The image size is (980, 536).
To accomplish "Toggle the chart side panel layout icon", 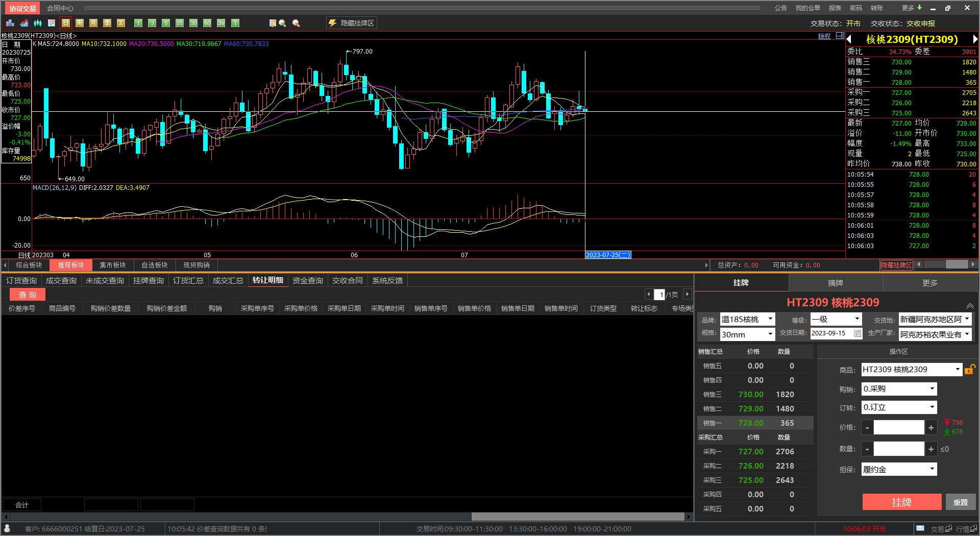I will coord(840,36).
